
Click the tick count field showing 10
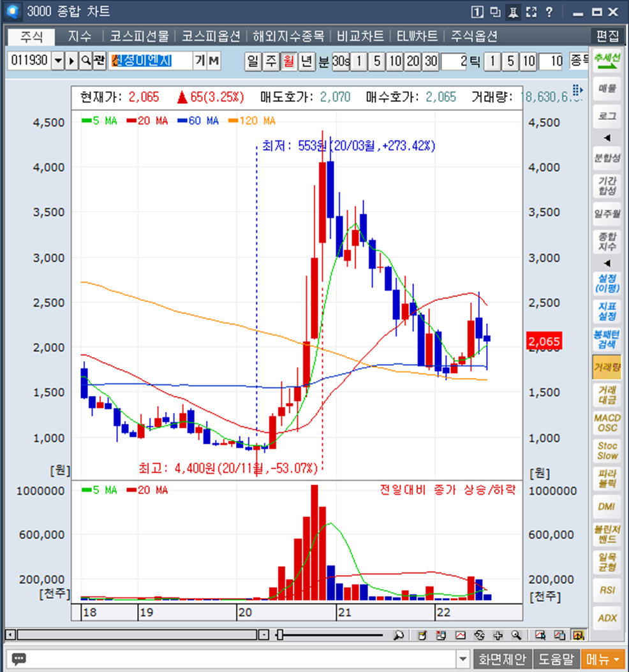(551, 61)
